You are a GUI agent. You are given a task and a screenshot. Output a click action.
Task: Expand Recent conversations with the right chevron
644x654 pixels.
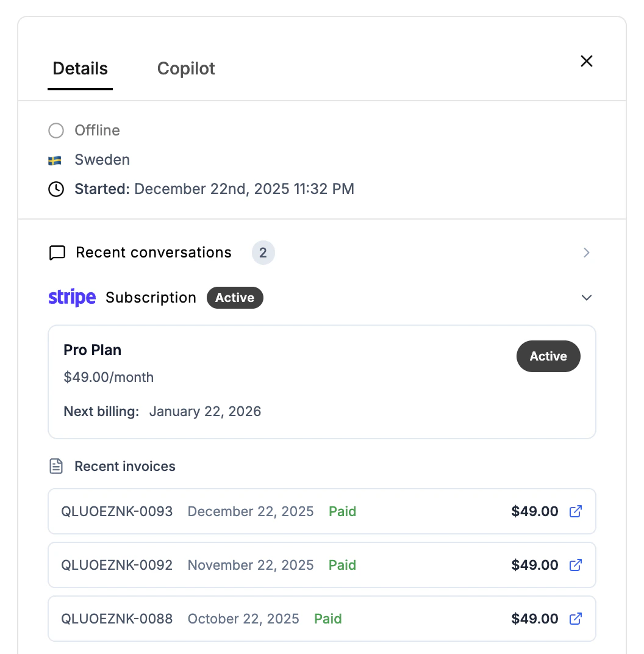point(586,253)
